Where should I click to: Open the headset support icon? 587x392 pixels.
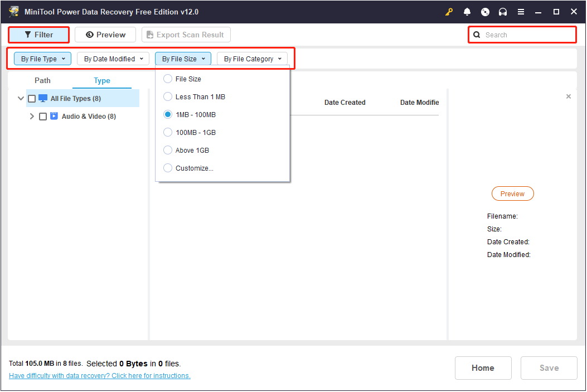(503, 12)
